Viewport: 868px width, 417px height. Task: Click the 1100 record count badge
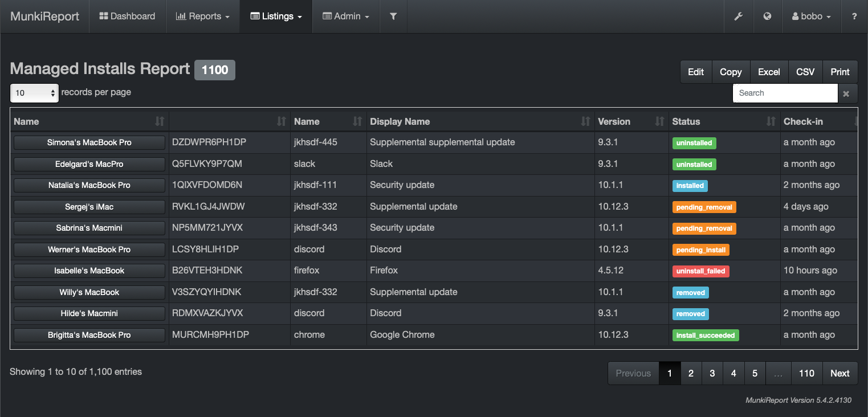coord(215,70)
